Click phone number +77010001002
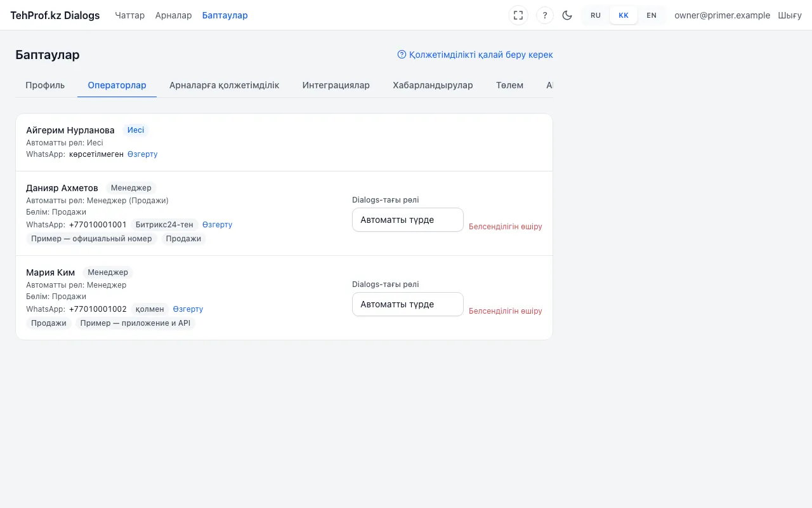Screen dimensions: 812x508 98,309
